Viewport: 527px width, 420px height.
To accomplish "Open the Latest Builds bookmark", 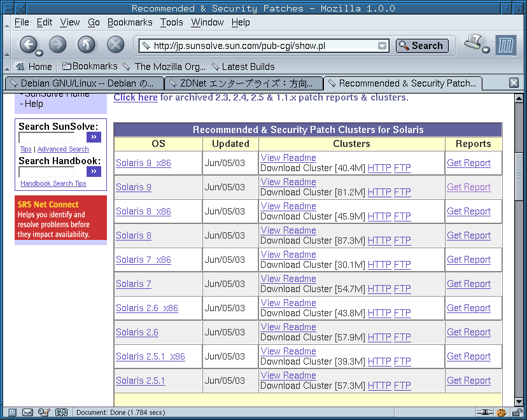I will click(x=243, y=67).
